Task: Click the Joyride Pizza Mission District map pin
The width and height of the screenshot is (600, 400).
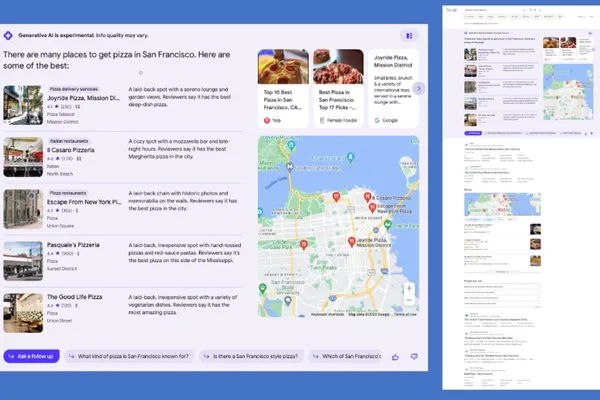Action: [351, 242]
